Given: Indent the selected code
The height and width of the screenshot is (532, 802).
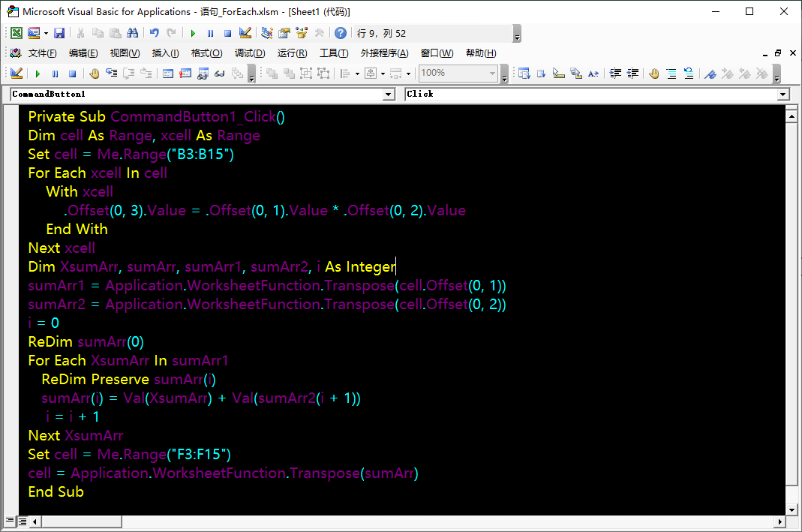Looking at the screenshot, I should pos(615,73).
